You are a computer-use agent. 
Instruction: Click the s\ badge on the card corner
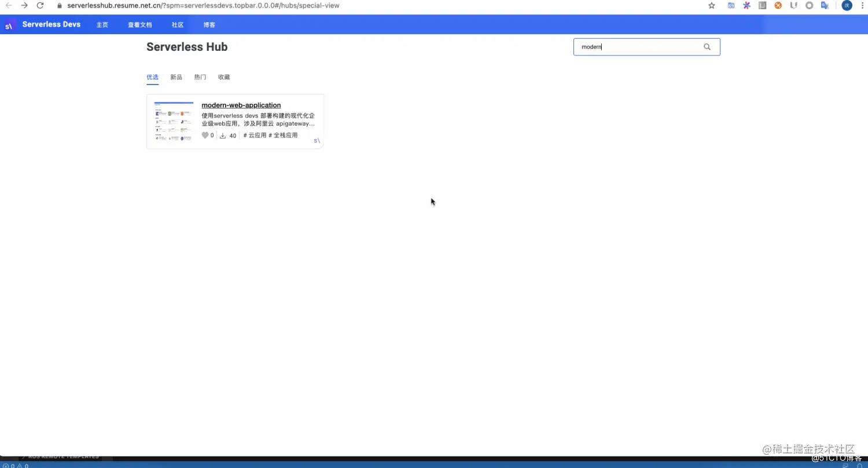[x=317, y=141]
